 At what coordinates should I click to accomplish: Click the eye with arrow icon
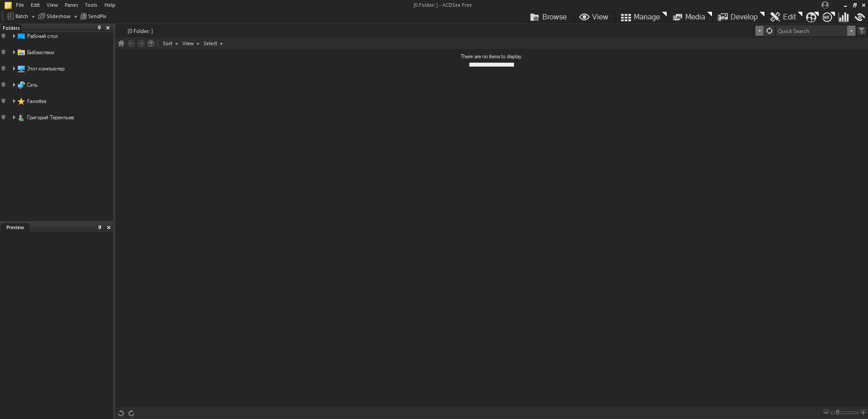click(859, 17)
